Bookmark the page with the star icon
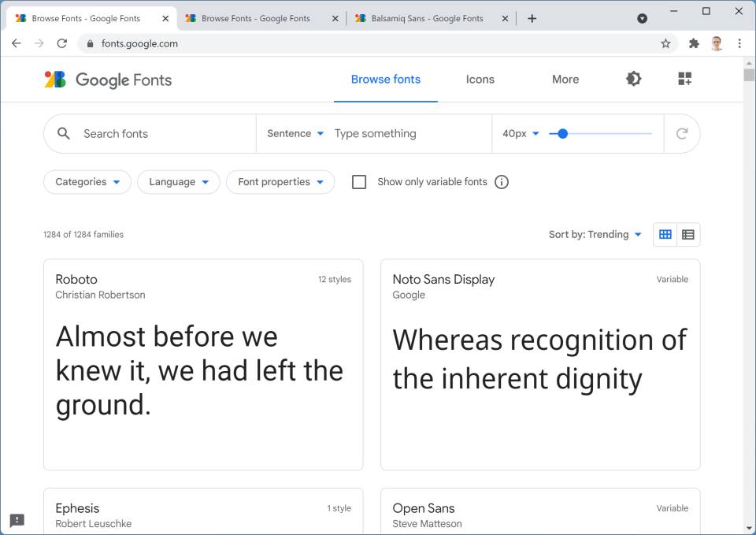The height and width of the screenshot is (535, 756). (x=665, y=43)
